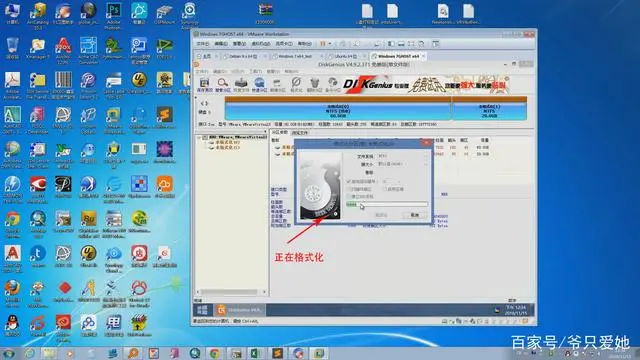Open the Recycle Bin desktop icon

click(12, 49)
